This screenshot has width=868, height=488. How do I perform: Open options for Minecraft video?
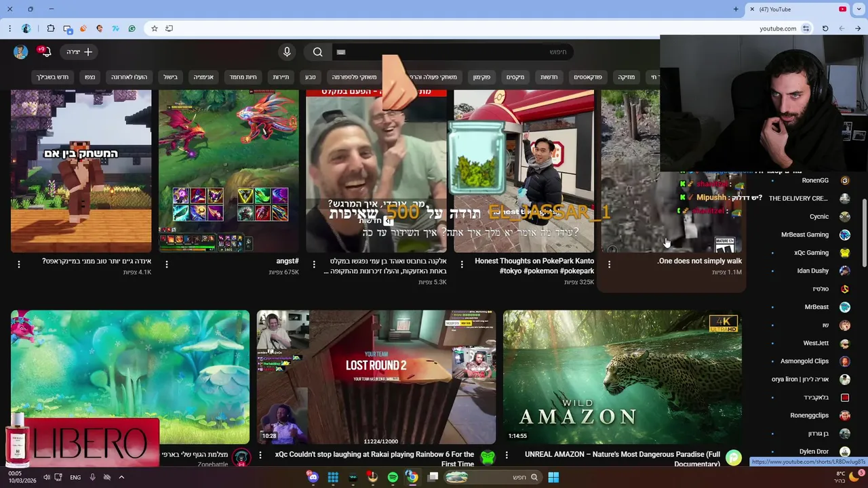point(19,264)
